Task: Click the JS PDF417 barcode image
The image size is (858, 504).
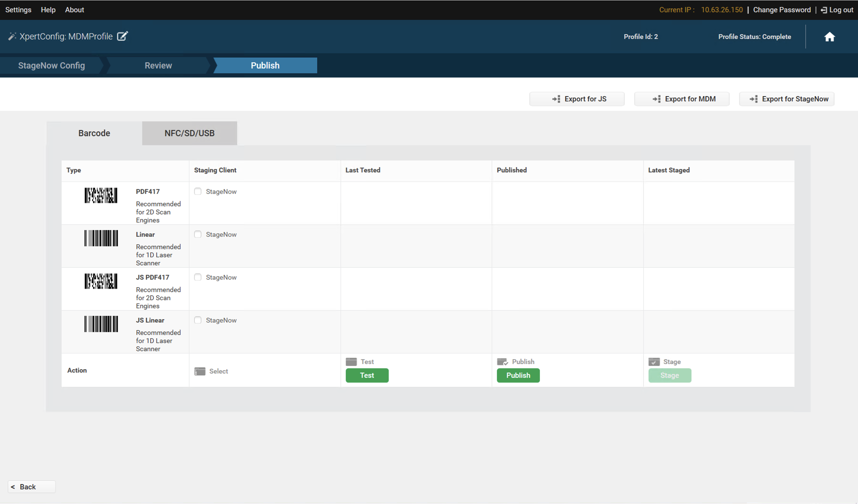Action: [101, 281]
